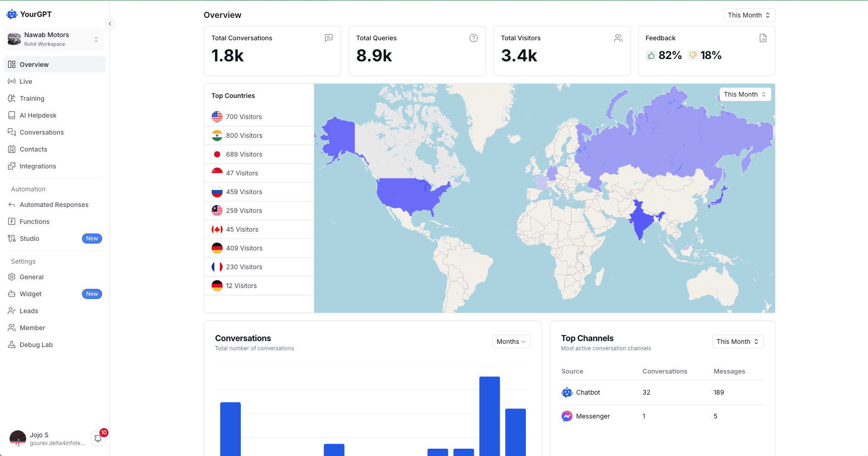Click the tallest bar in Conversations chart
This screenshot has height=456, width=868.
coord(490,416)
